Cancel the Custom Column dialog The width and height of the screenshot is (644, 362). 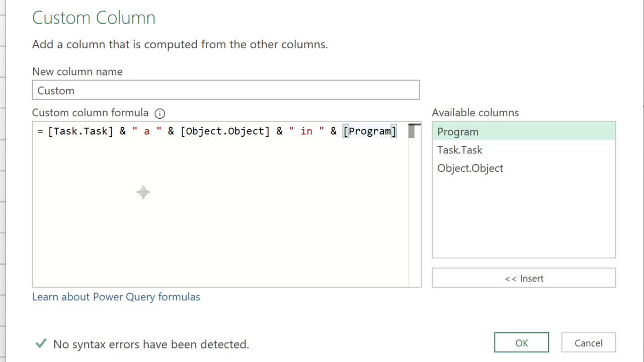(x=588, y=343)
